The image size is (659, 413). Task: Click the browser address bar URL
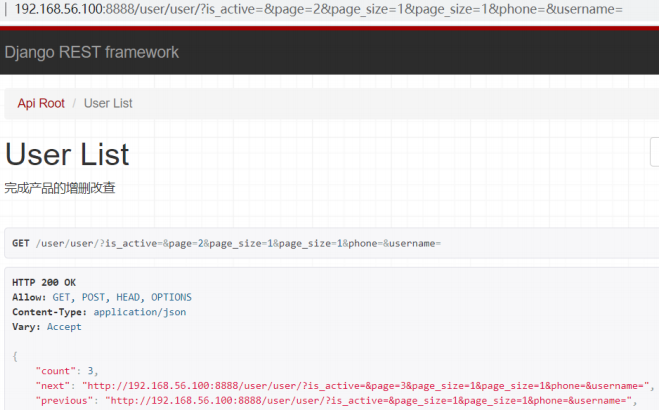click(318, 9)
